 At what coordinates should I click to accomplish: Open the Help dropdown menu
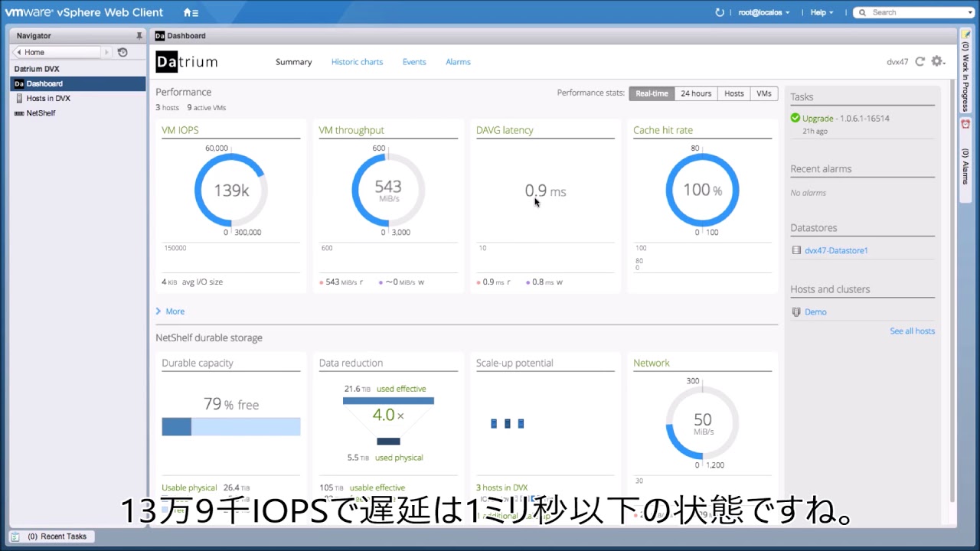click(822, 12)
